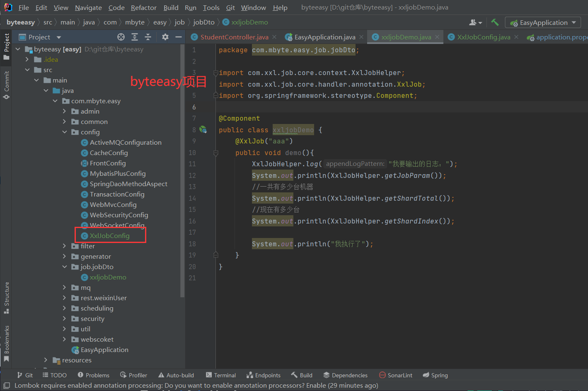Select ActiveMQConfiguration class in tree
The height and width of the screenshot is (391, 588).
(126, 142)
